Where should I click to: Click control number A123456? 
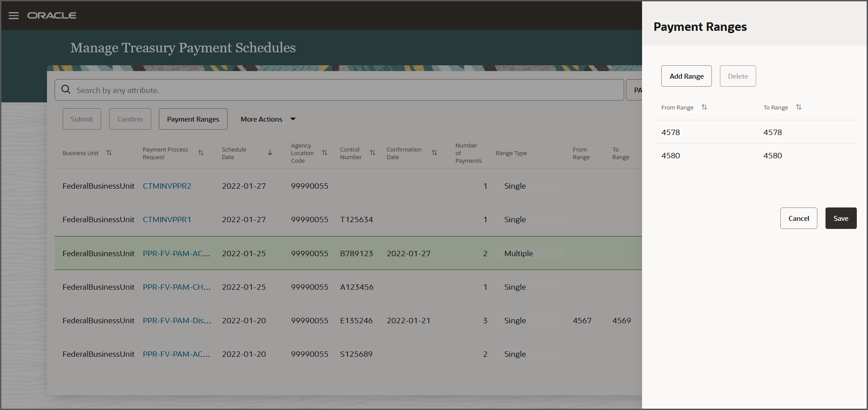[357, 287]
